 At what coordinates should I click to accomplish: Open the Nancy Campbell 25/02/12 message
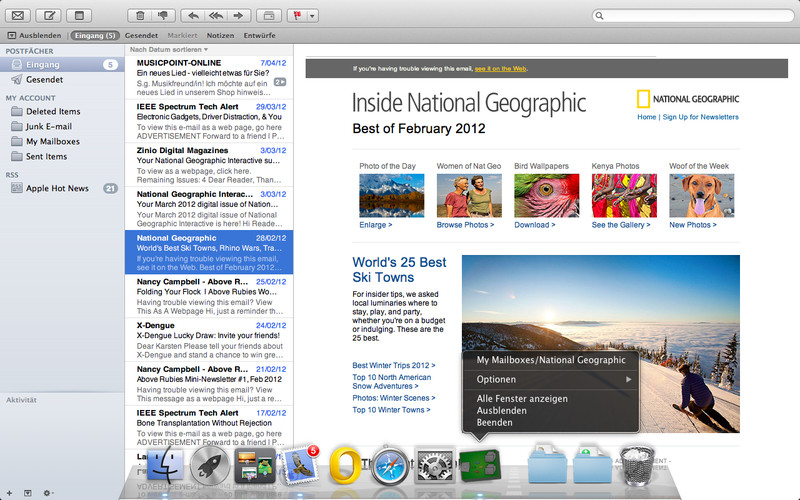pyautogui.click(x=209, y=296)
